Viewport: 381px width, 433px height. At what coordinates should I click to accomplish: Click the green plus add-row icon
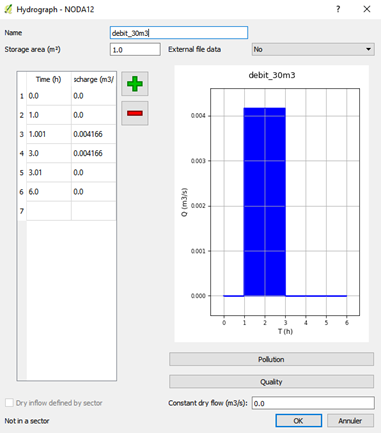click(x=135, y=84)
